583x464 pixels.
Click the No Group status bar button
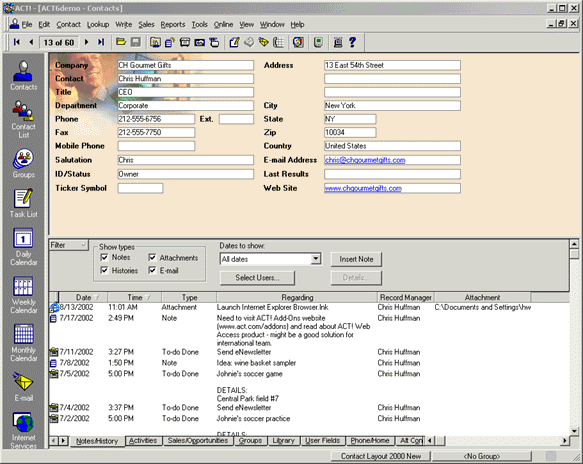pos(481,456)
